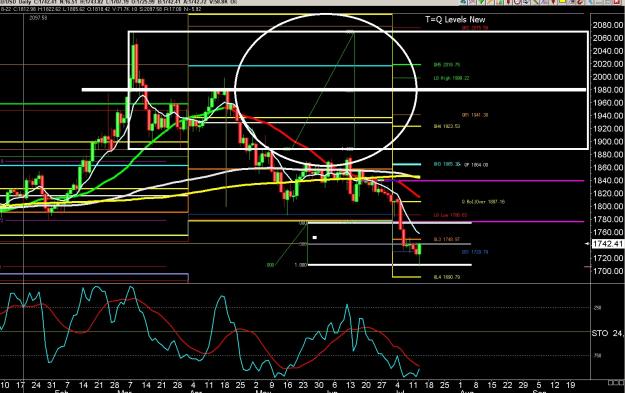This screenshot has height=393, width=625.
Task: Click the 1700.00 price axis label
Action: 608,271
